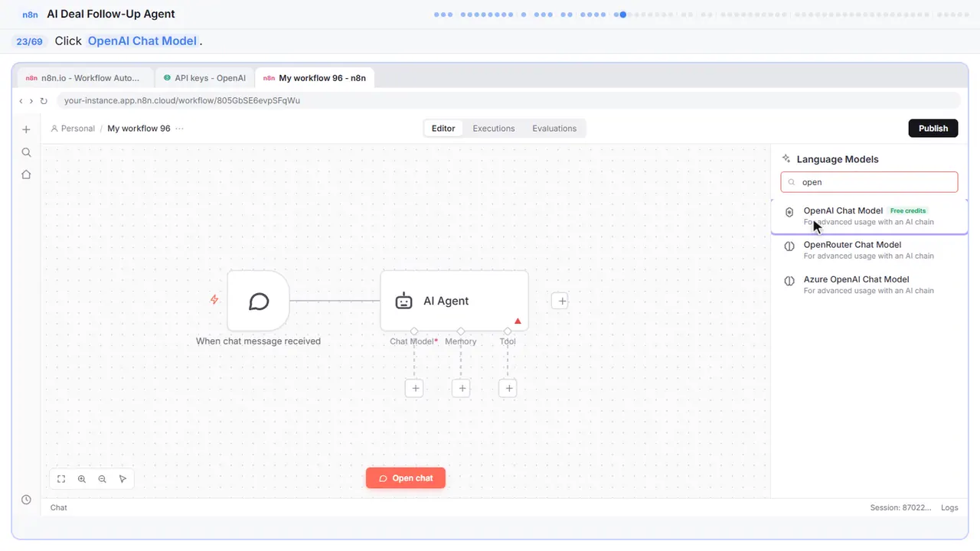Click the "When chat message received" label
The height and width of the screenshot is (551, 980).
click(x=259, y=341)
